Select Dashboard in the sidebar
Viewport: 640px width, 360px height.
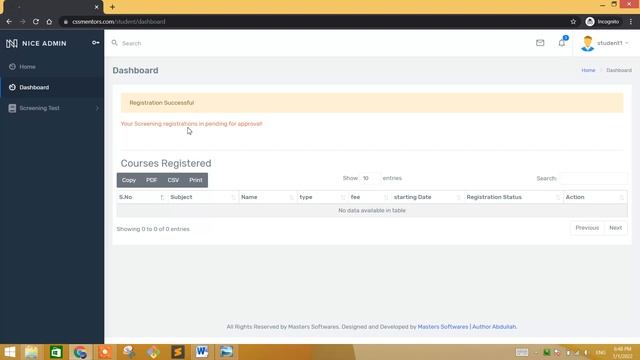click(34, 87)
